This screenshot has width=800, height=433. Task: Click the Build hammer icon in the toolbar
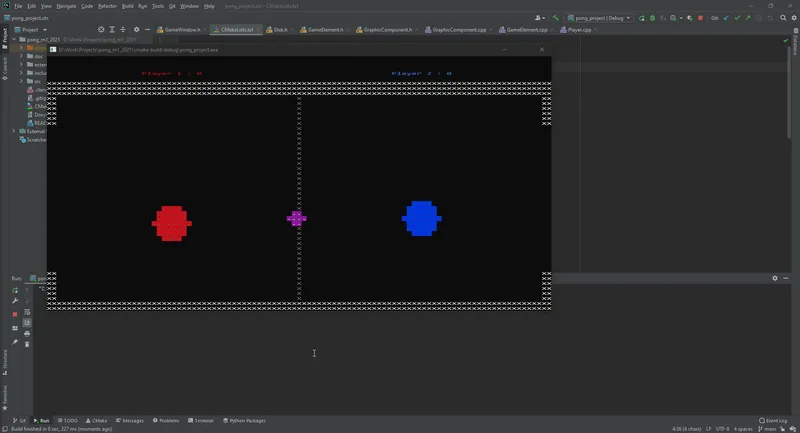pos(556,18)
